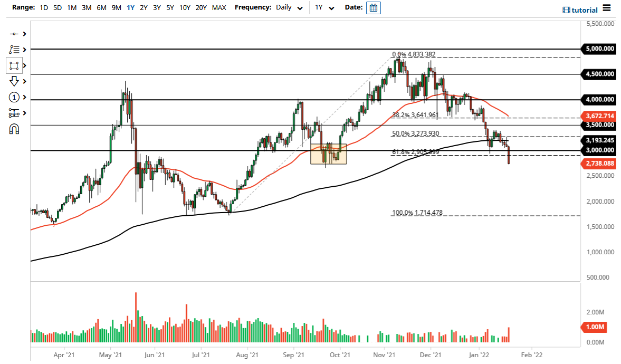Select the 1M range option
The image size is (621, 364).
tap(72, 7)
